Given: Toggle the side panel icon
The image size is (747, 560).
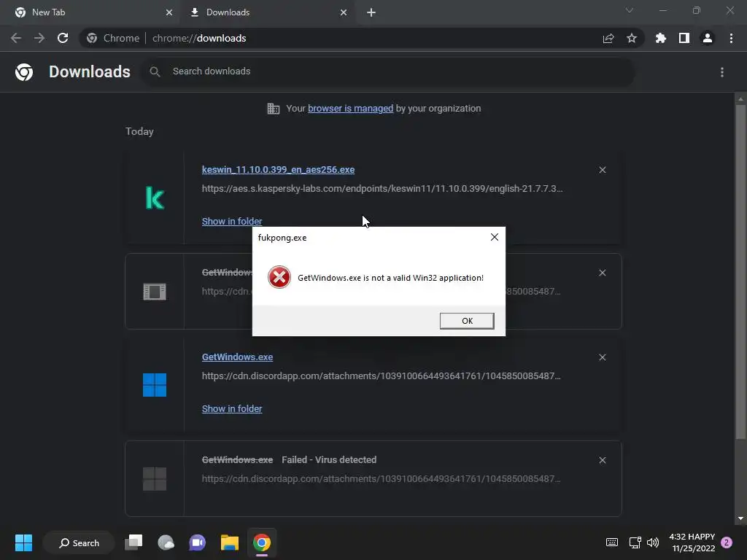Looking at the screenshot, I should [x=684, y=38].
